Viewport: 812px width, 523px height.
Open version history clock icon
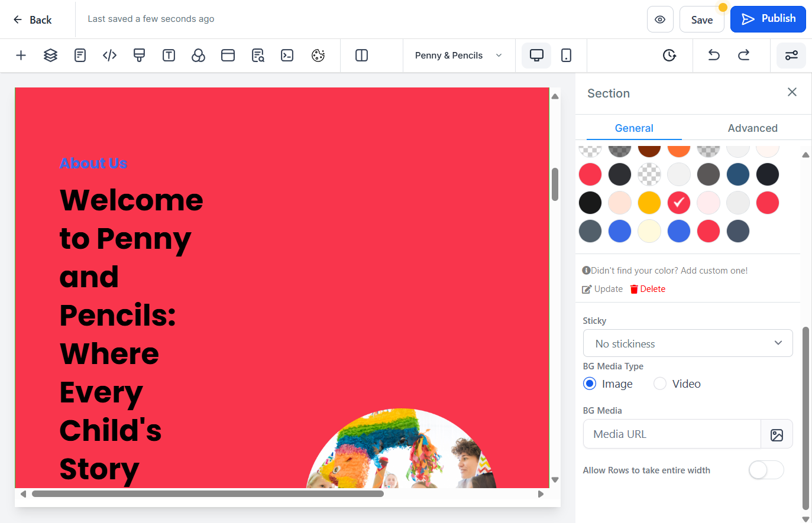tap(669, 56)
